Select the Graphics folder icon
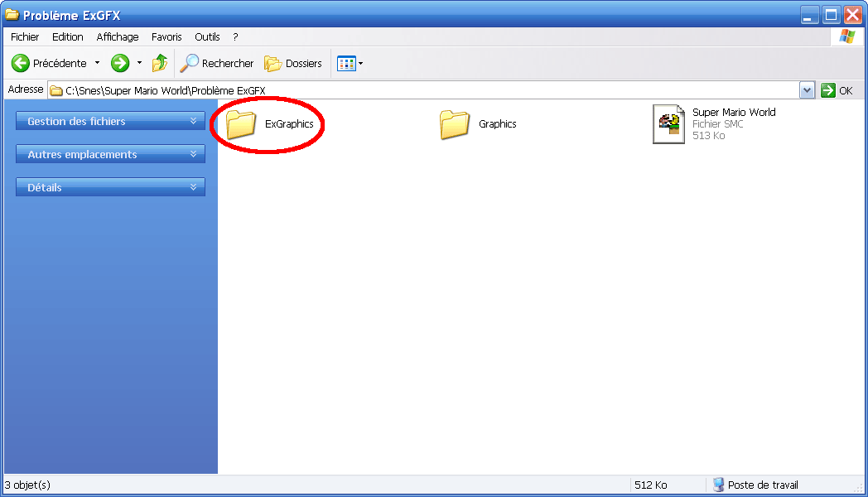Screen dimensions: 868x497 (x=455, y=124)
